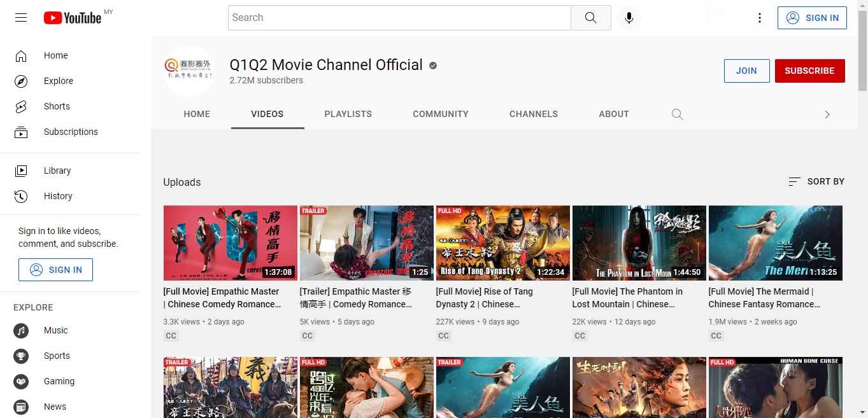
Task: Click Sign In at top right
Action: coord(812,18)
